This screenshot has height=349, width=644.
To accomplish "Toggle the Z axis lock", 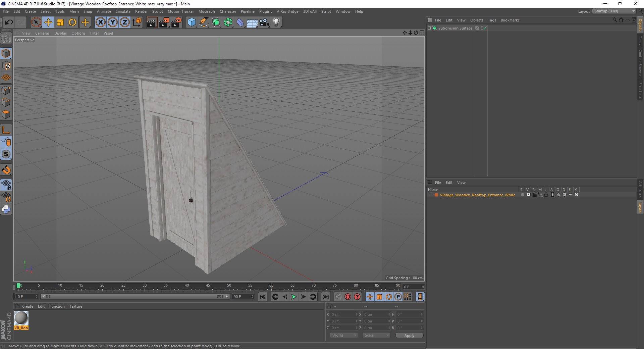I will [125, 22].
